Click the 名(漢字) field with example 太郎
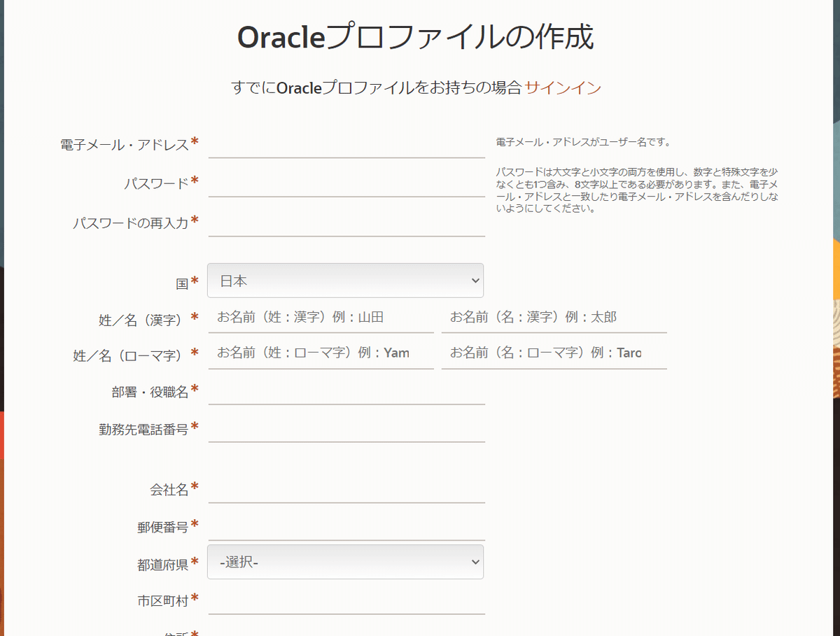This screenshot has width=840, height=636. (554, 318)
